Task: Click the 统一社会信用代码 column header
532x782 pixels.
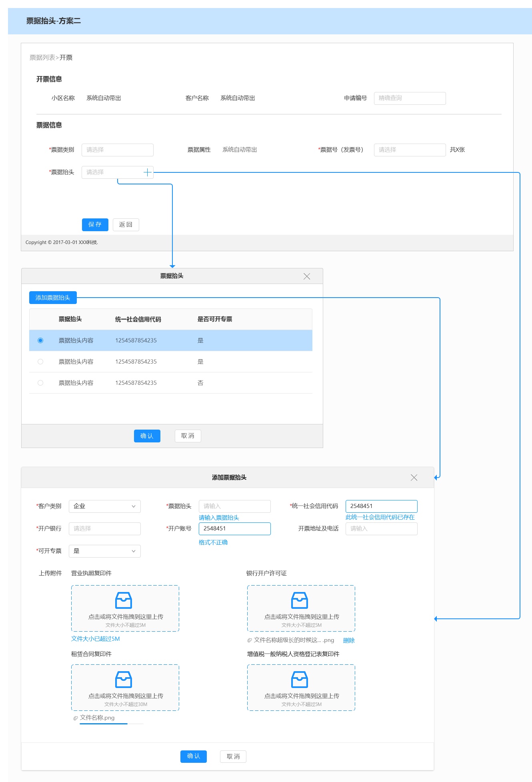Action: coord(138,319)
